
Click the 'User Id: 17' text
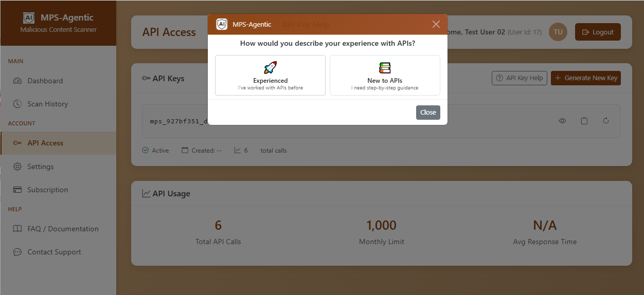tap(525, 32)
